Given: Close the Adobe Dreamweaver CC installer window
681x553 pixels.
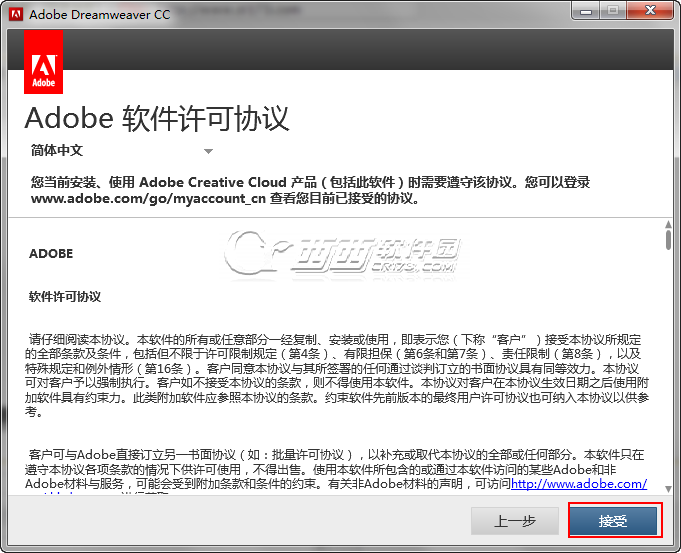Looking at the screenshot, I should (650, 11).
